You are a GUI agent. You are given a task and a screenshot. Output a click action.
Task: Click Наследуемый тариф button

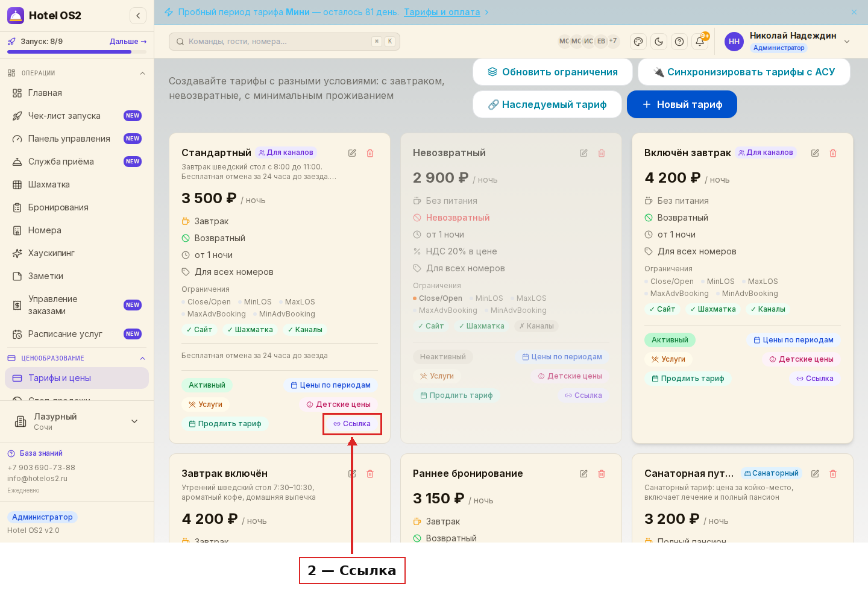[547, 104]
